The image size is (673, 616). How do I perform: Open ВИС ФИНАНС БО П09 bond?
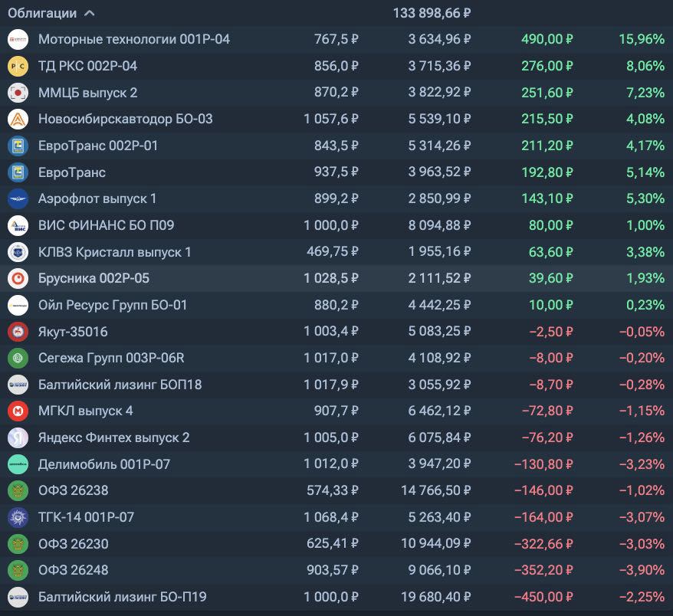tap(106, 225)
